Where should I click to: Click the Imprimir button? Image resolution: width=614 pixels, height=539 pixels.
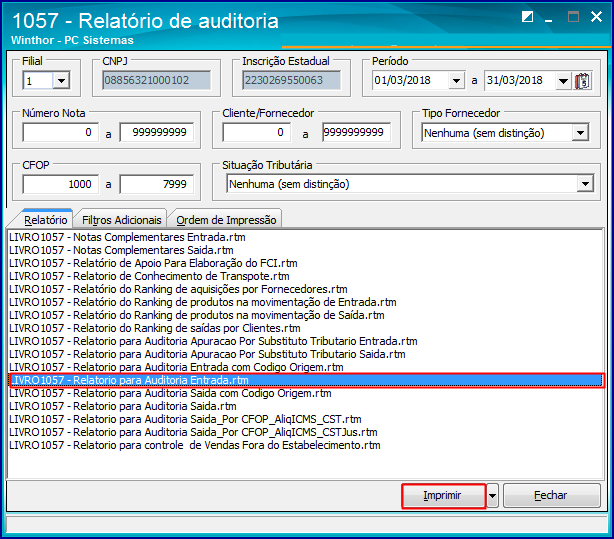(x=443, y=496)
